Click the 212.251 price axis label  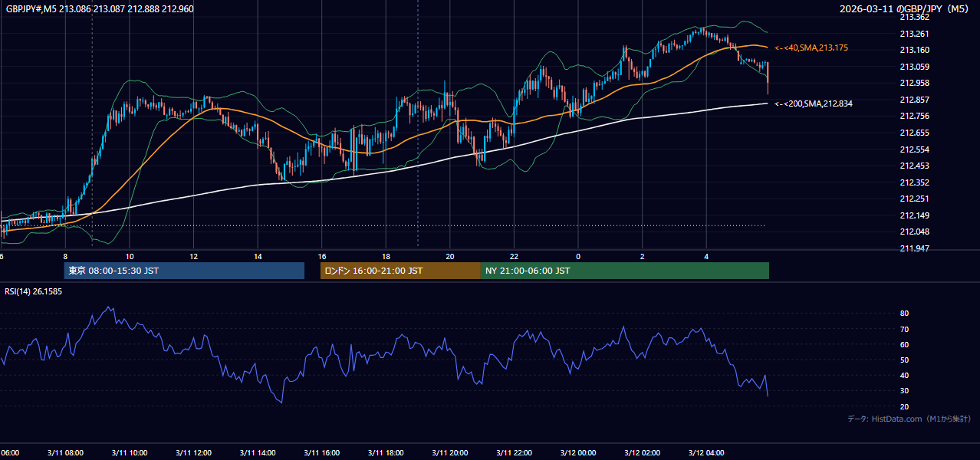[x=914, y=199]
